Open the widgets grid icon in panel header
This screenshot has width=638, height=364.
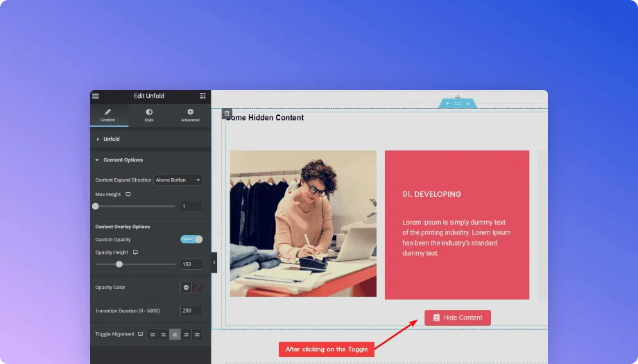(202, 96)
